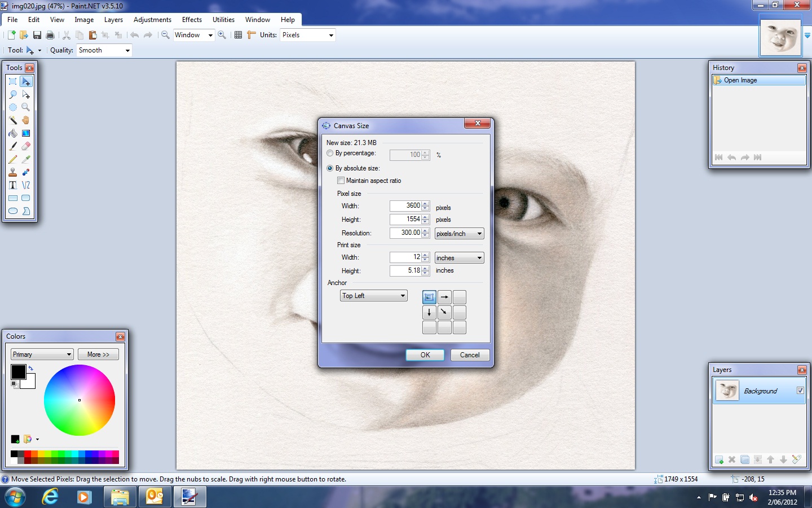This screenshot has height=508, width=812.
Task: Select the Paint Bucket tool
Action: [12, 133]
